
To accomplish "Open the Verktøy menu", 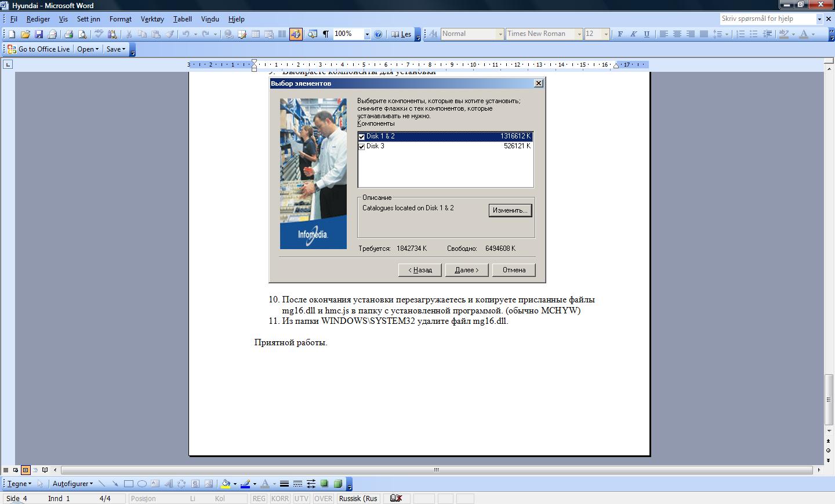I will click(152, 19).
